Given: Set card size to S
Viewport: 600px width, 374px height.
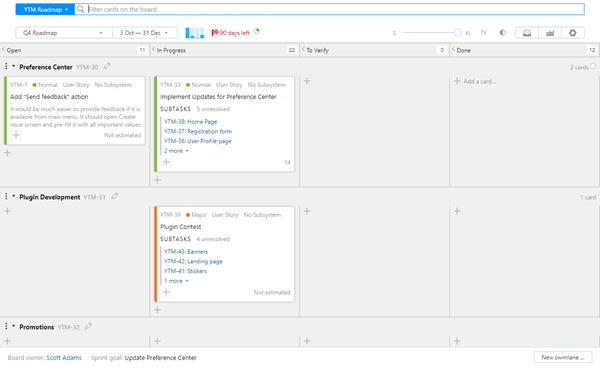Looking at the screenshot, I should [x=394, y=33].
